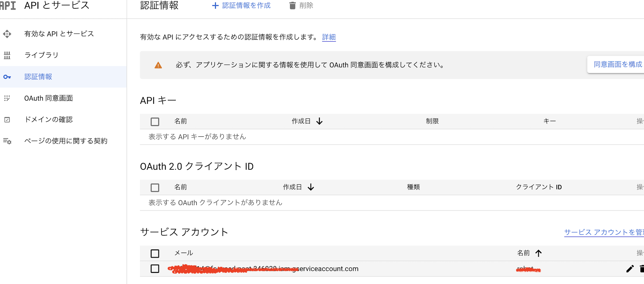Click the ページの使用に関する契約 icon
This screenshot has width=644, height=284.
tap(7, 141)
